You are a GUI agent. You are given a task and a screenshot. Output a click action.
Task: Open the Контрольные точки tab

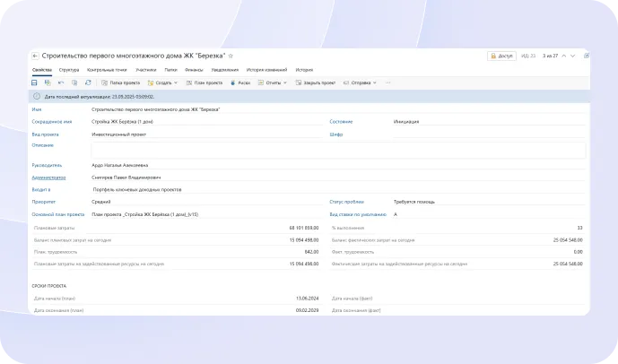pos(107,69)
